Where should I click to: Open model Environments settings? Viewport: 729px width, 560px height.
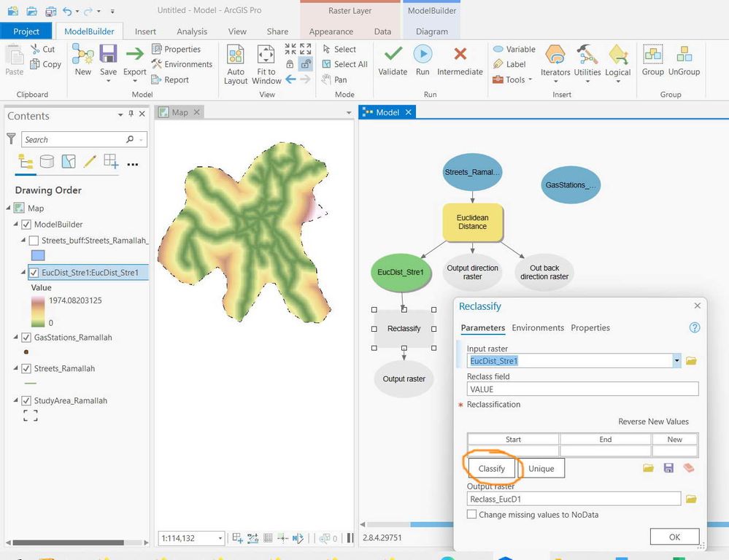tap(182, 64)
